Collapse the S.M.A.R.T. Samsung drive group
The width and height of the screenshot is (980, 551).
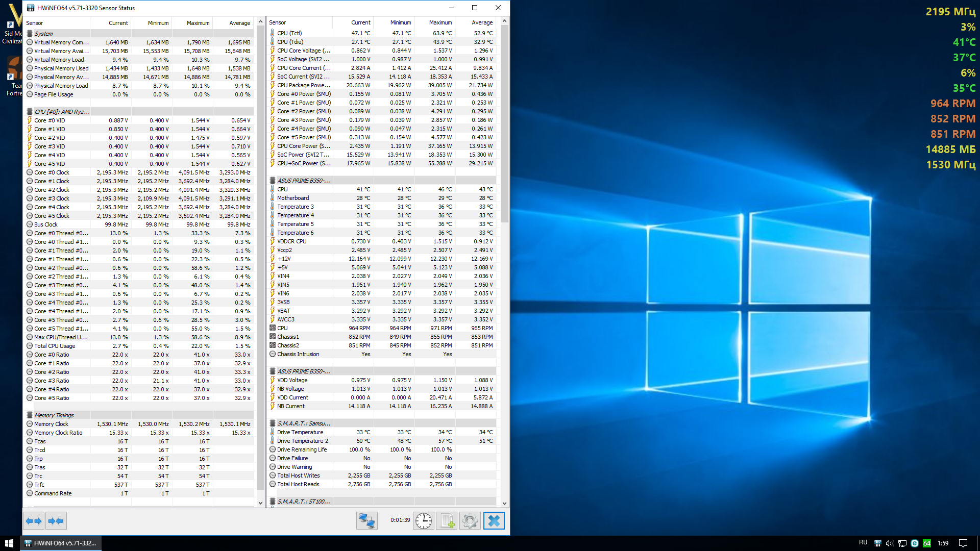coord(303,423)
